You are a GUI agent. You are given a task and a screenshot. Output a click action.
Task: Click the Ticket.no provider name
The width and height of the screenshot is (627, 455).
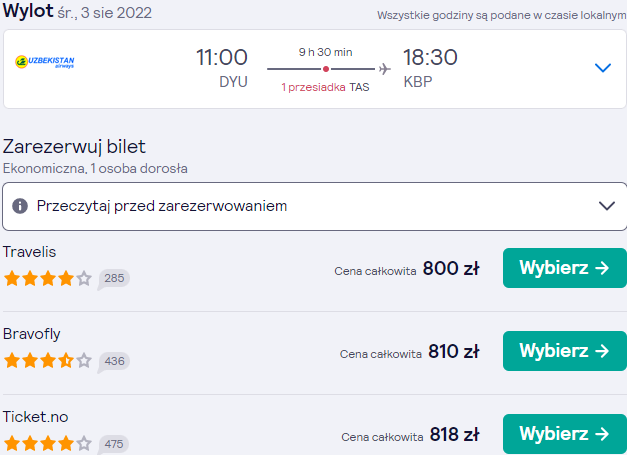[x=36, y=417]
